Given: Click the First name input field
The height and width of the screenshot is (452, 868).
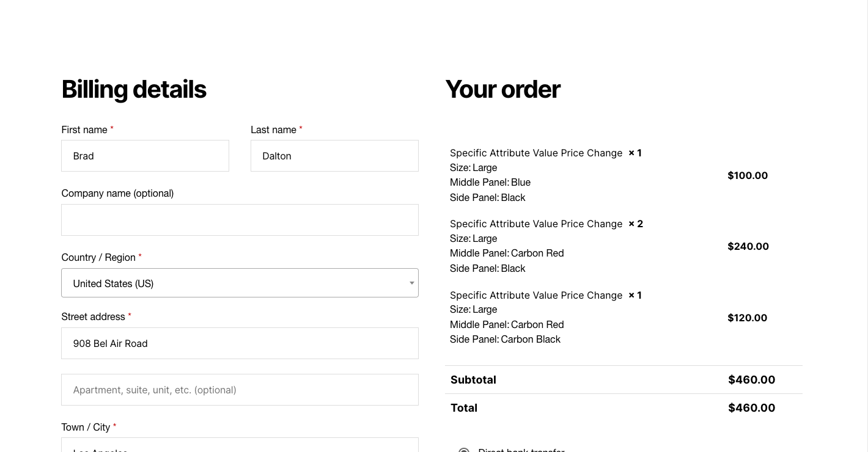Looking at the screenshot, I should 145,156.
